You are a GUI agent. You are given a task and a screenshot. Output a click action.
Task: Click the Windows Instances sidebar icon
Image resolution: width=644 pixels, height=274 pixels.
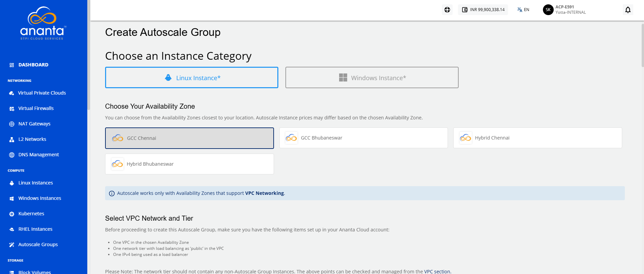pos(12,199)
